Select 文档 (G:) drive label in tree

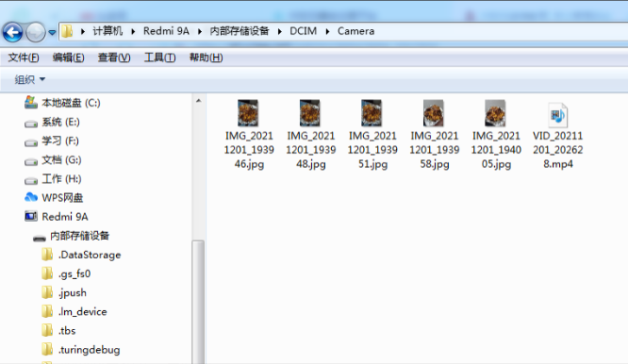[x=61, y=159]
